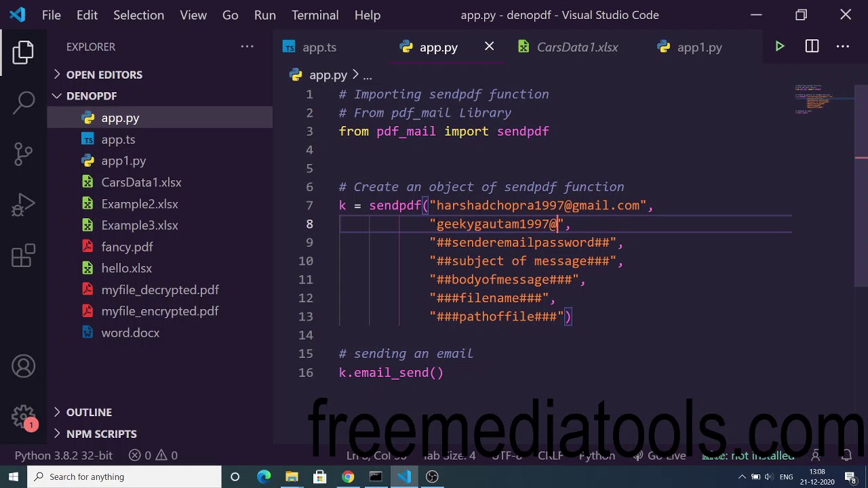The width and height of the screenshot is (868, 488).
Task: Open the Explorer view in activity bar
Action: pyautogui.click(x=23, y=52)
